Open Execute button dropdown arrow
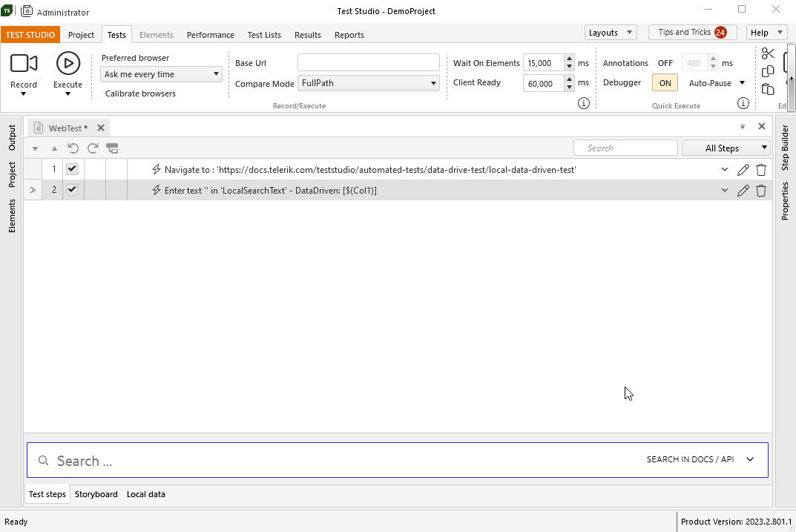The width and height of the screenshot is (796, 532). tap(68, 94)
